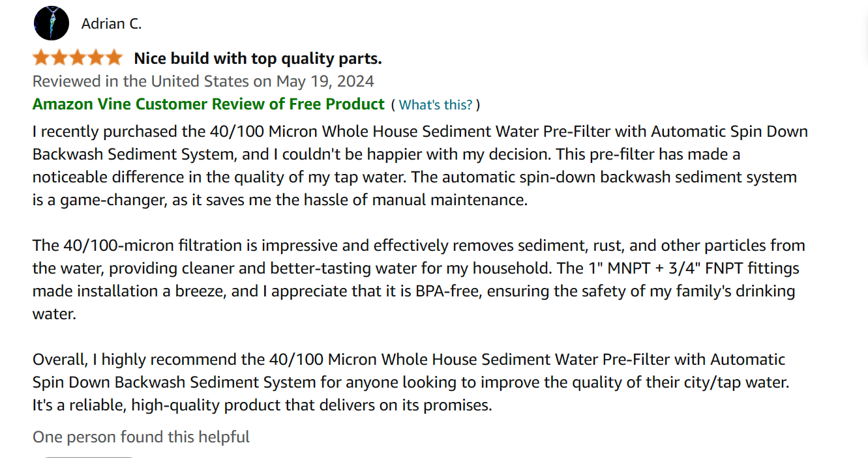This screenshot has width=868, height=458.
Task: Open Adrian C.'s profile avatar
Action: pyautogui.click(x=51, y=23)
